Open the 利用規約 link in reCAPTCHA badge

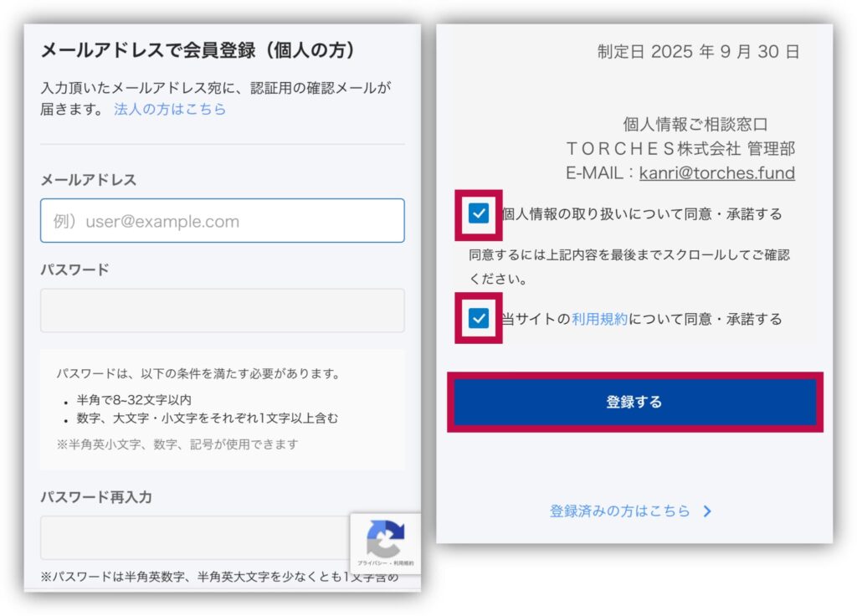pos(402,563)
